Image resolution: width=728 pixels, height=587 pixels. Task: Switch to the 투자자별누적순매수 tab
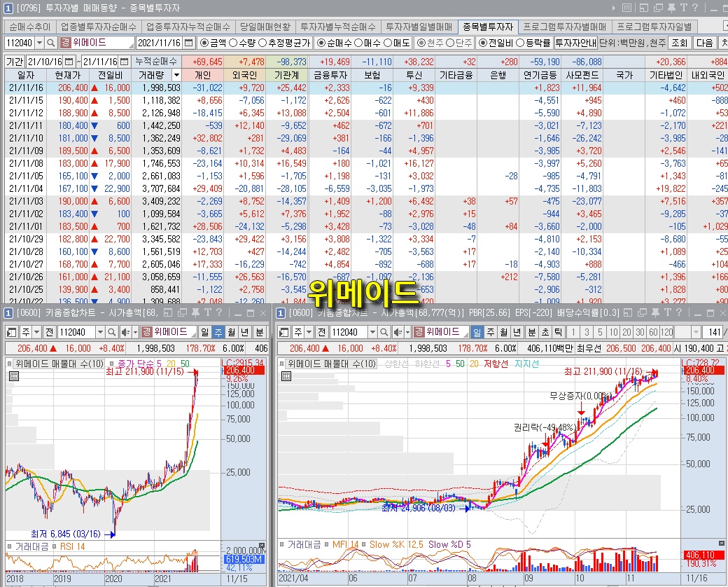point(338,27)
